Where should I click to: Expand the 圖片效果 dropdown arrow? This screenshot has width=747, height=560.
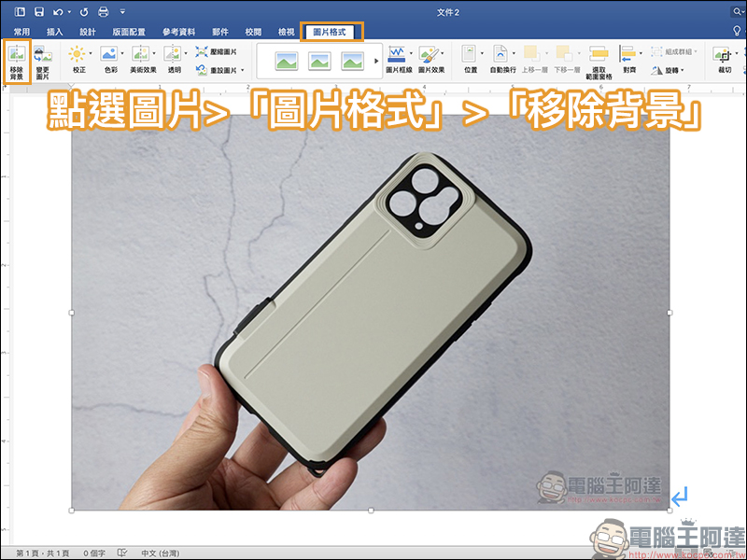(x=443, y=54)
